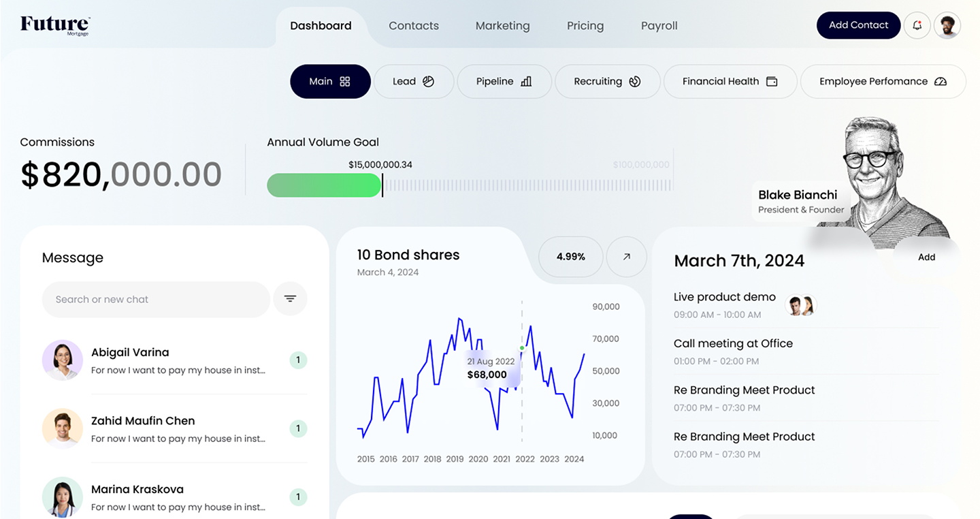Open the user profile avatar menu
The image size is (980, 519).
[x=947, y=26]
